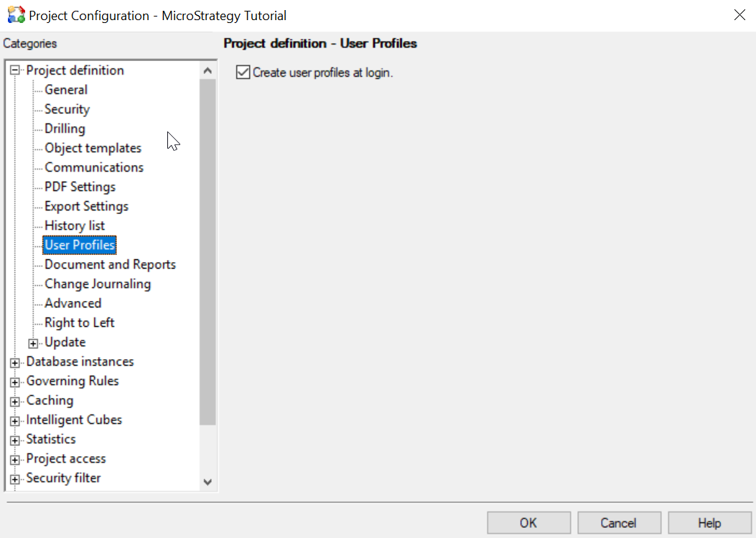Toggle the Create user profiles at login checkbox
This screenshot has width=756, height=538.
(242, 72)
